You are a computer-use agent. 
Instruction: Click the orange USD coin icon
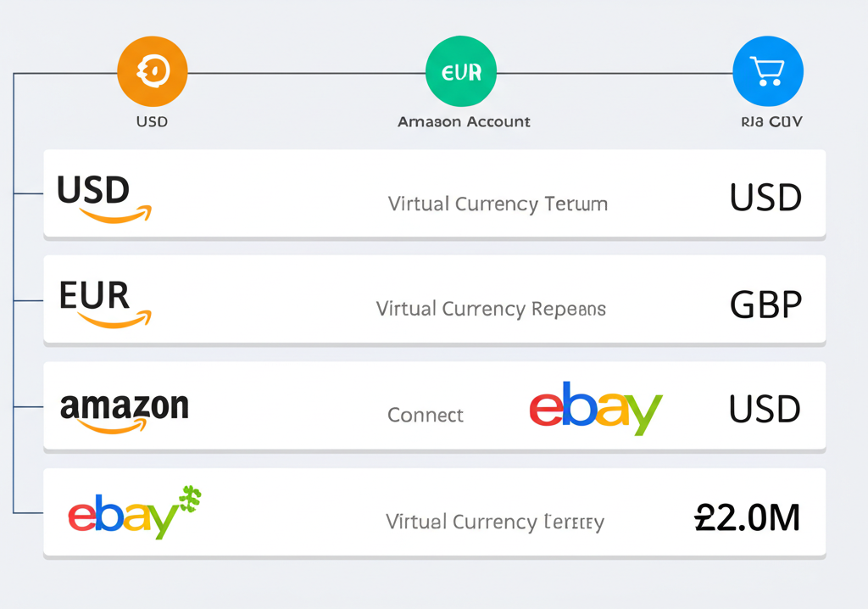[152, 71]
